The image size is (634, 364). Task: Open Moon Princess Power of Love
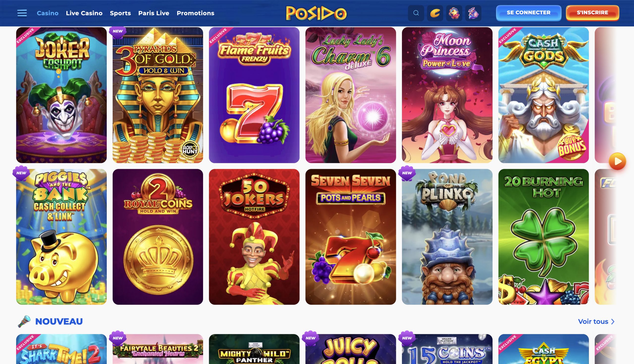[447, 95]
